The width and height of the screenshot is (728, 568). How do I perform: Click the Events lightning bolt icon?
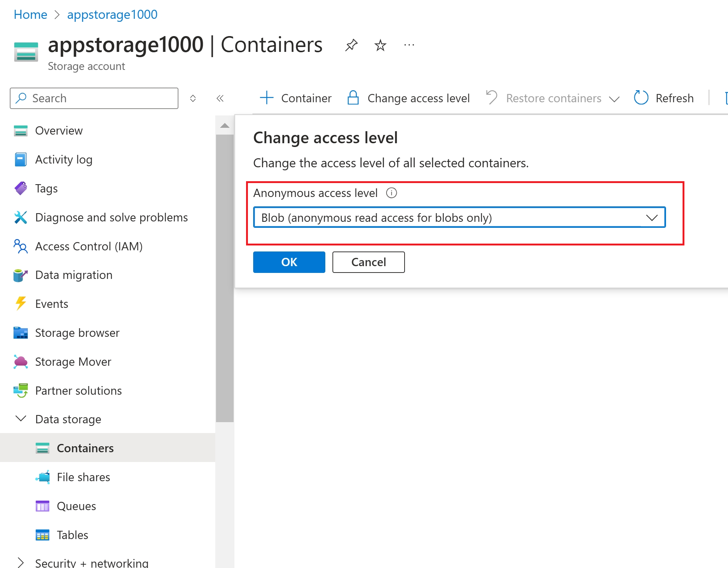21,304
